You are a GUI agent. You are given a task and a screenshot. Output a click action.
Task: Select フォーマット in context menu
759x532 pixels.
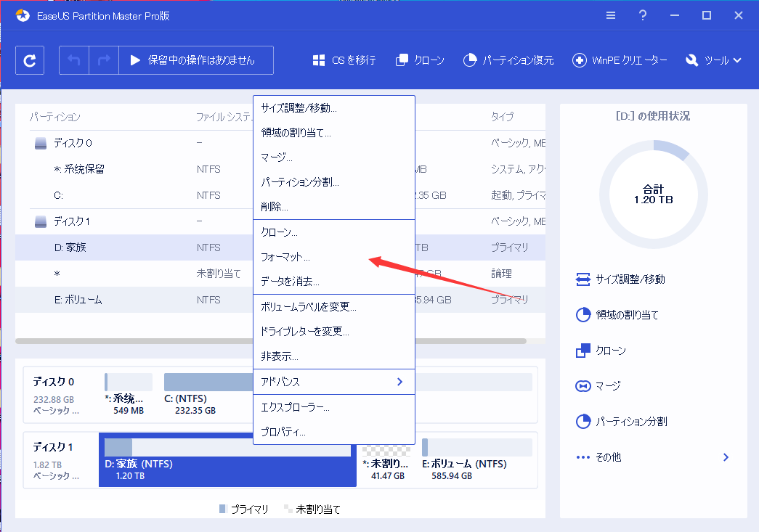(x=334, y=257)
